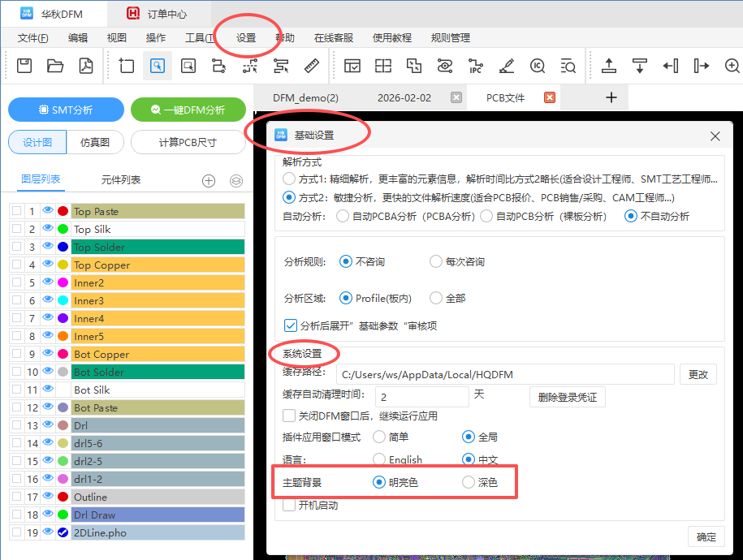743x560 pixels.
Task: Click the SMT分析 button
Action: pos(66,110)
